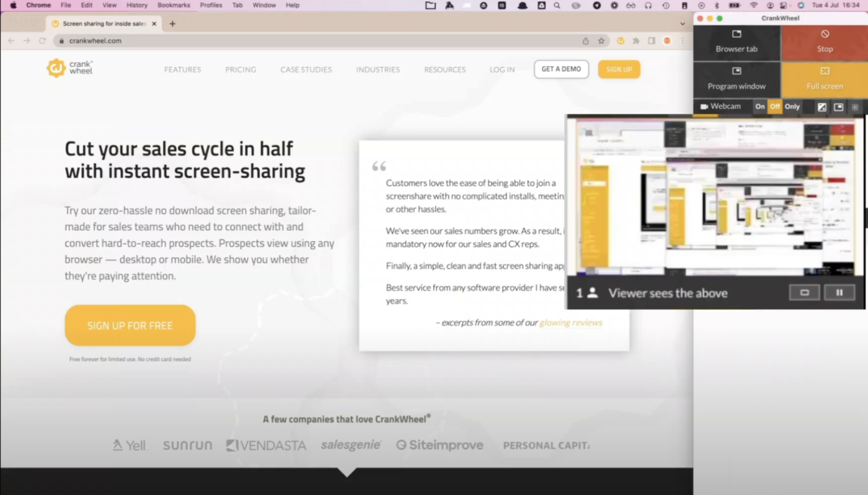Click the yellow SIGN UP button
The height and width of the screenshot is (495, 868).
click(619, 69)
